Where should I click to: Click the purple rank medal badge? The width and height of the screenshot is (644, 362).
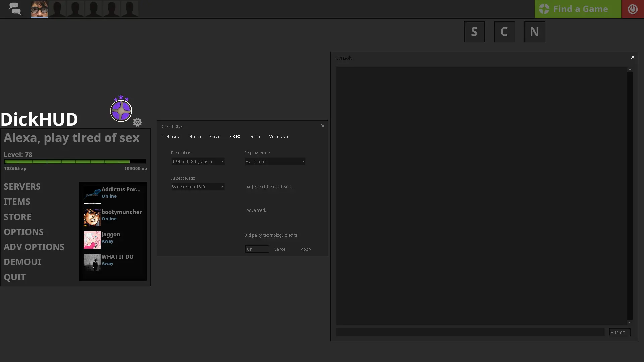pos(121,110)
